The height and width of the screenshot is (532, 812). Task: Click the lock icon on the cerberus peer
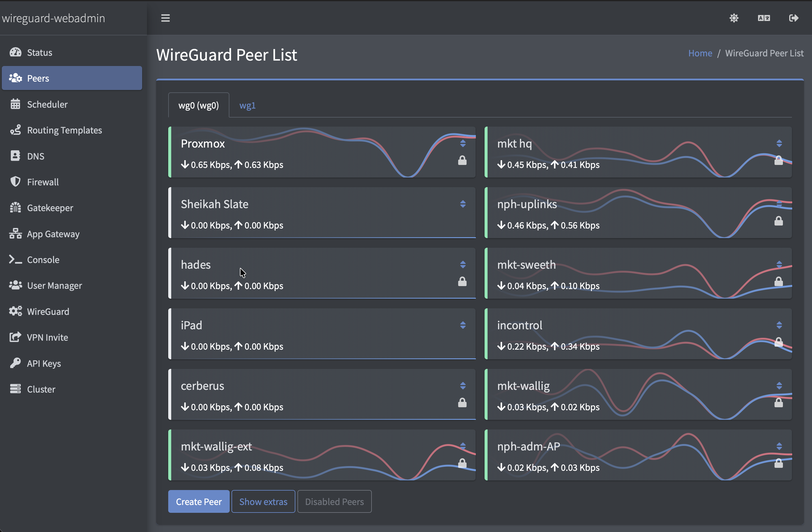point(462,403)
